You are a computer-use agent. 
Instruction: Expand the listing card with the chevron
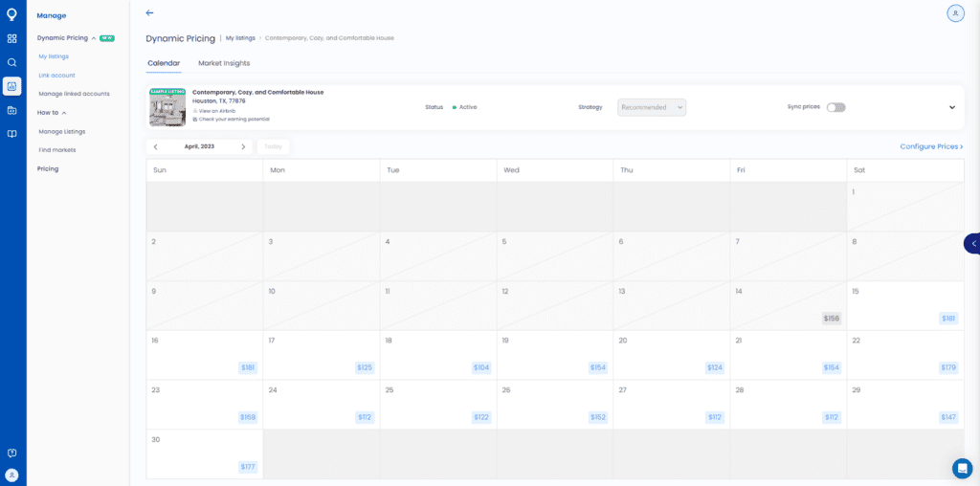951,107
